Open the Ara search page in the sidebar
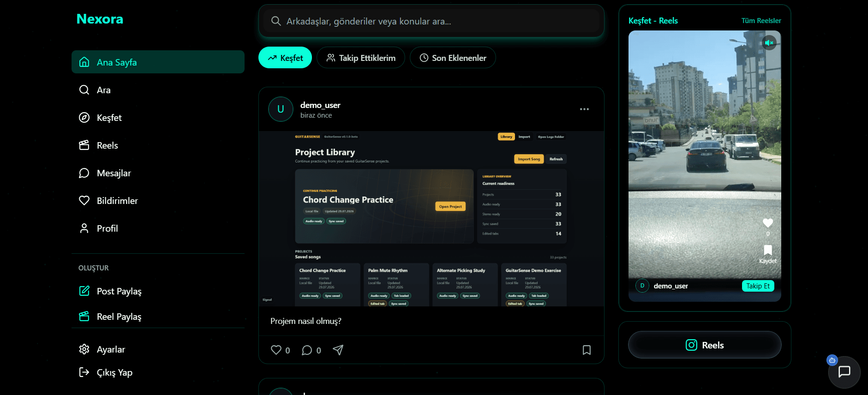 158,90
